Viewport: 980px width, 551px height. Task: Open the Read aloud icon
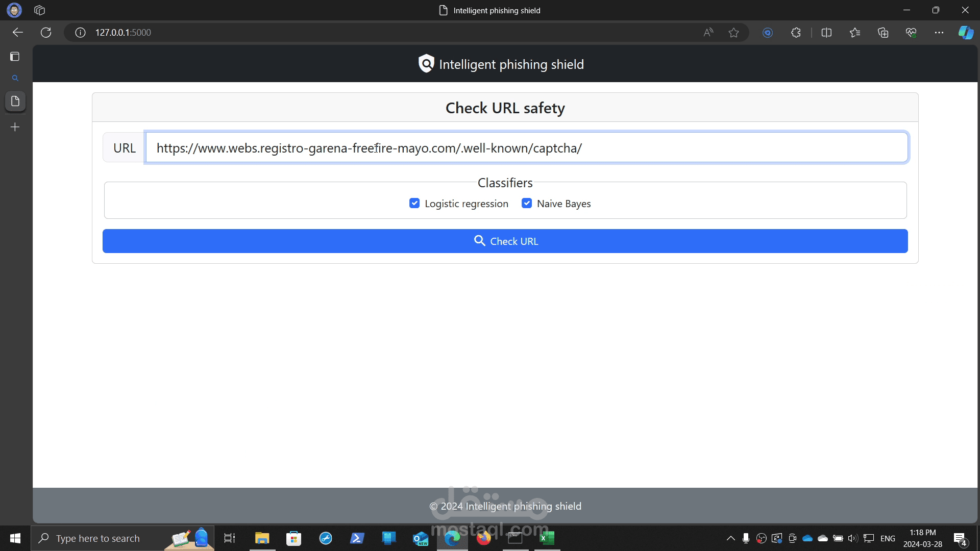708,33
